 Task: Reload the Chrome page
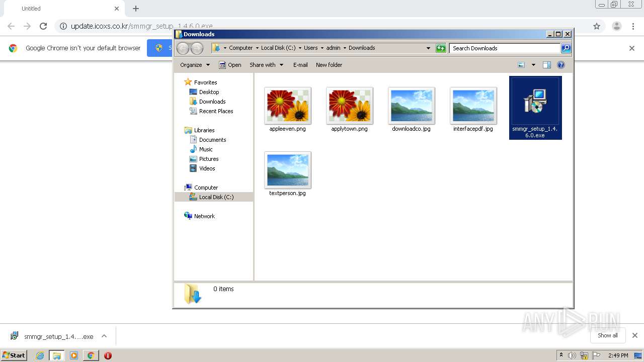pyautogui.click(x=43, y=26)
